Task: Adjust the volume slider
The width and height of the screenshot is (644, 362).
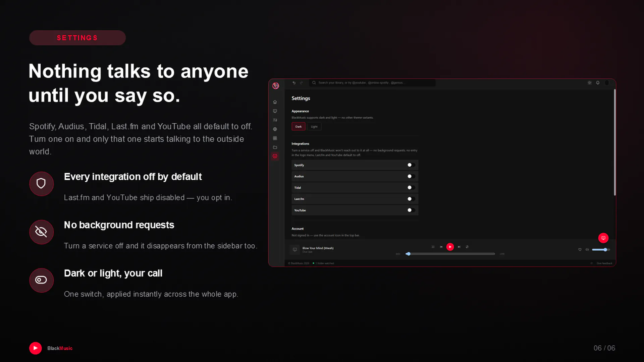Action: click(x=601, y=250)
